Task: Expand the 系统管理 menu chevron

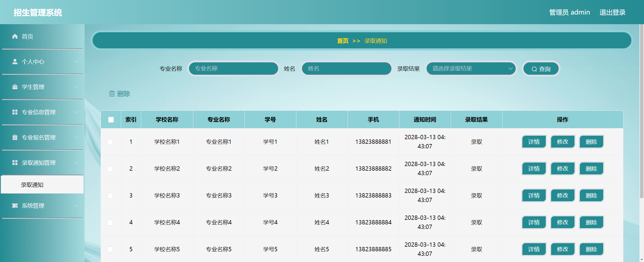Action: (x=76, y=206)
